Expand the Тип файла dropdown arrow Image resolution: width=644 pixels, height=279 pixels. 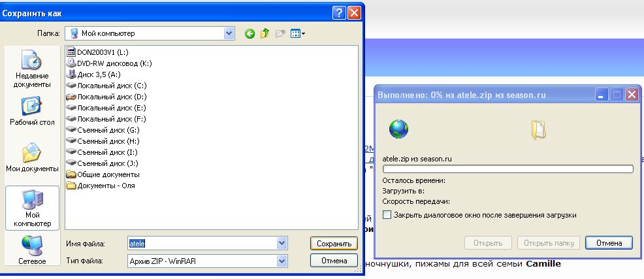click(x=282, y=261)
